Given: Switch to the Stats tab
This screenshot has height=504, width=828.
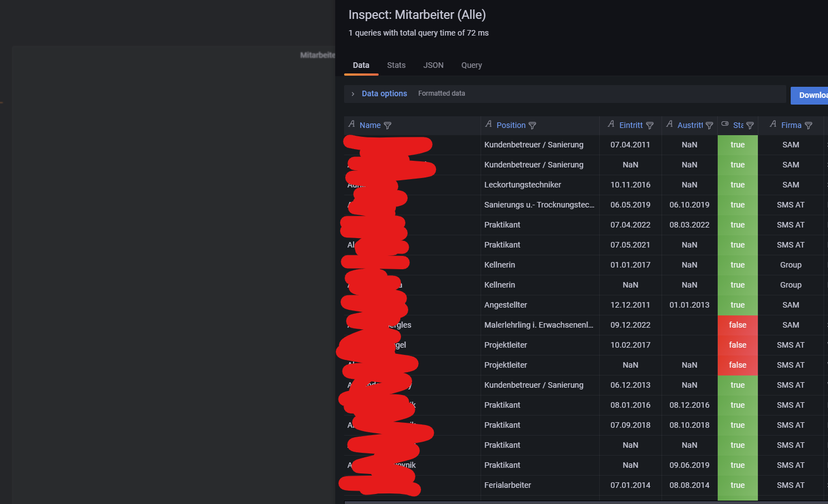Looking at the screenshot, I should [396, 65].
